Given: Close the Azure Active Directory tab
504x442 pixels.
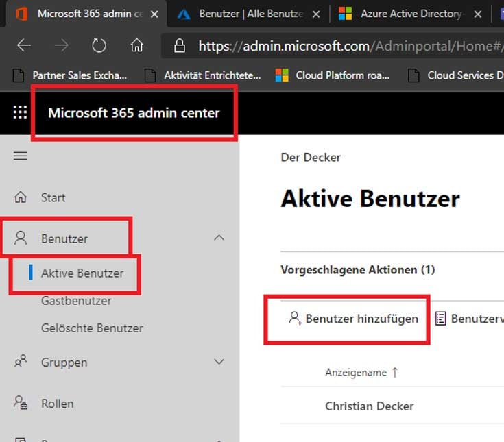Looking at the screenshot, I should (x=478, y=14).
